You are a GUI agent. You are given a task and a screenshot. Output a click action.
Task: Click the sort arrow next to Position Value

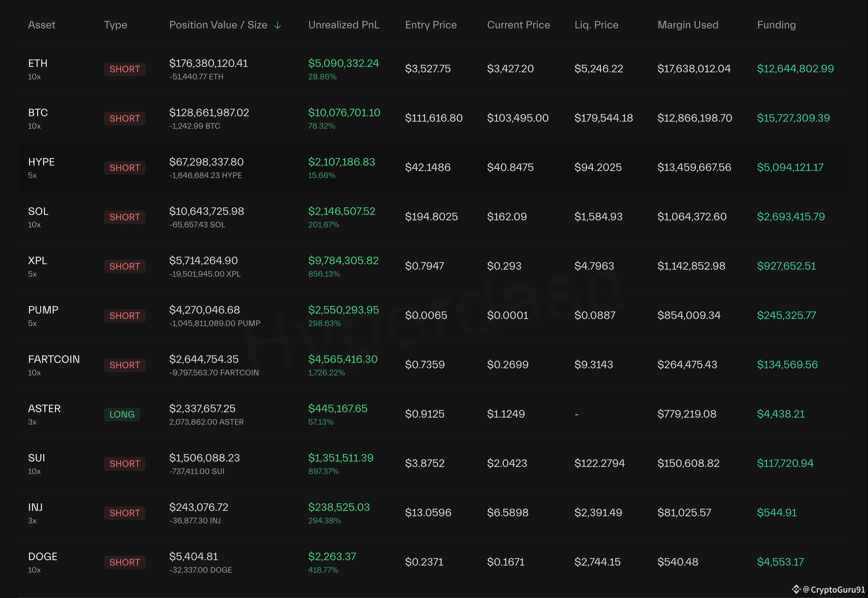pyautogui.click(x=278, y=25)
